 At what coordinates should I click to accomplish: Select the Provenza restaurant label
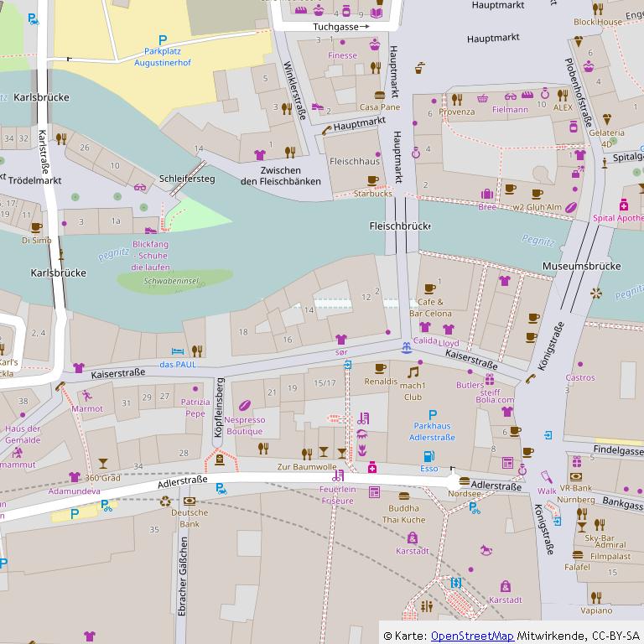pos(457,112)
